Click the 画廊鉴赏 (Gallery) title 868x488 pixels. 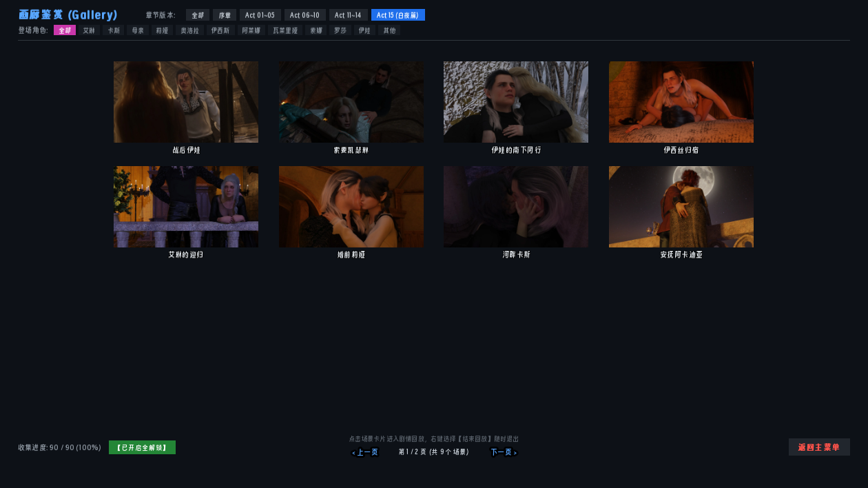[x=68, y=14]
